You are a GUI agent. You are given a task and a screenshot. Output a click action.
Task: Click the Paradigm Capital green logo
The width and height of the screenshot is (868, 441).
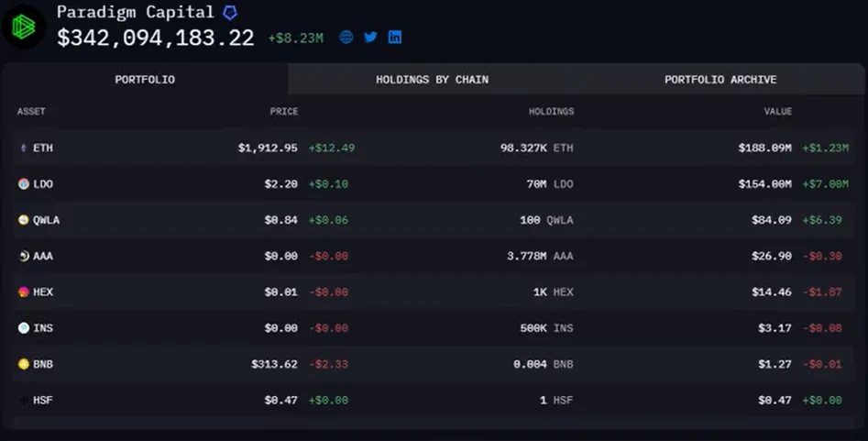(24, 27)
